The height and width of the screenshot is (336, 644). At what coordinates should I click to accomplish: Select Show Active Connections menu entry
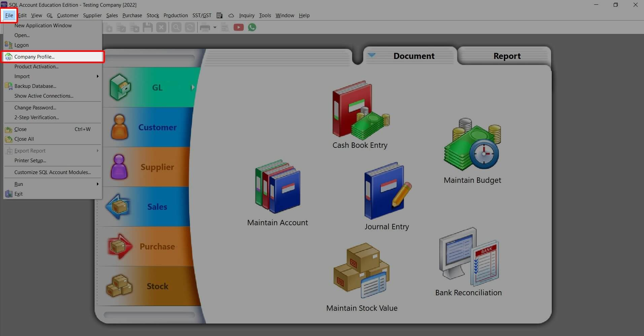click(53, 96)
